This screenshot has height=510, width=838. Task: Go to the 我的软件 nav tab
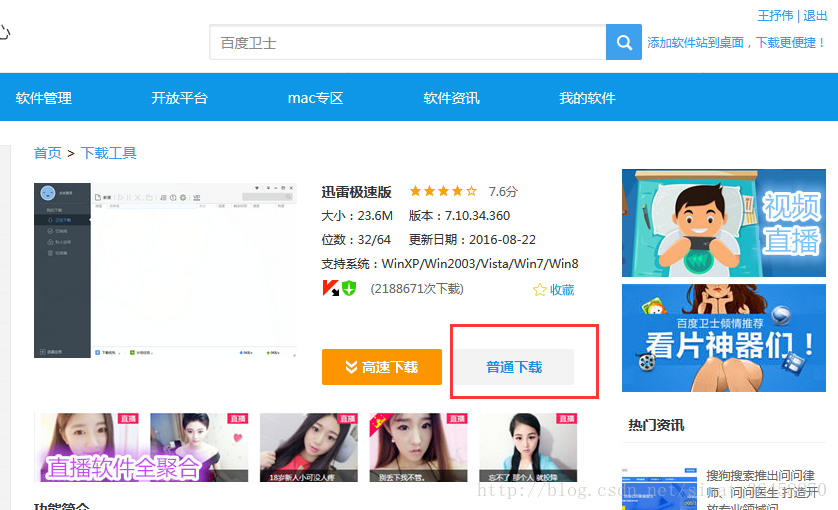coord(587,98)
